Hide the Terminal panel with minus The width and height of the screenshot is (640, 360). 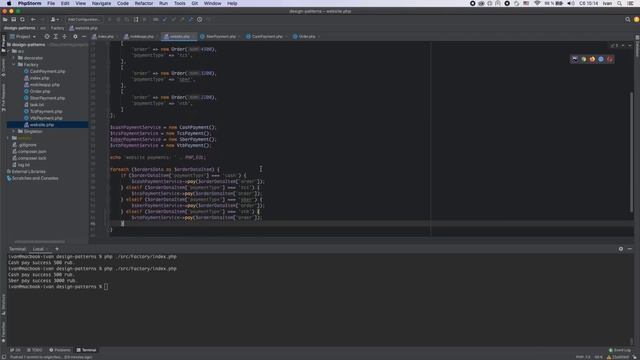(630, 249)
